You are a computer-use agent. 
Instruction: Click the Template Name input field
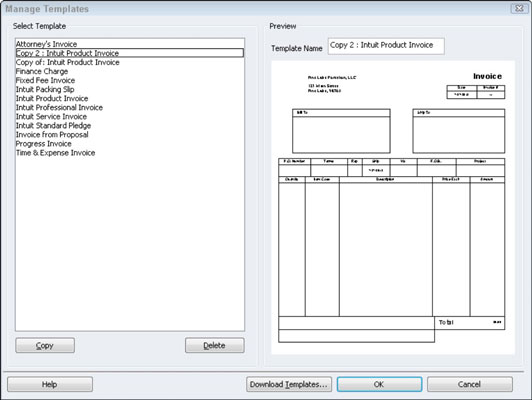point(386,46)
